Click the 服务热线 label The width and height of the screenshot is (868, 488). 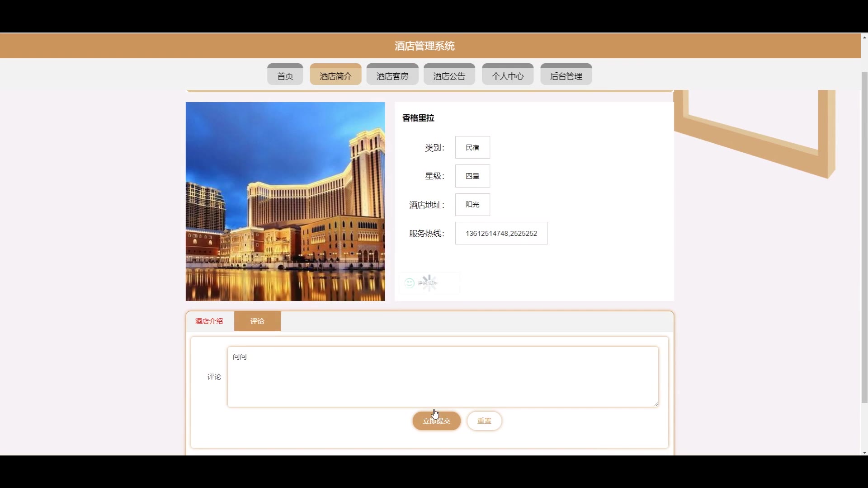coord(427,233)
